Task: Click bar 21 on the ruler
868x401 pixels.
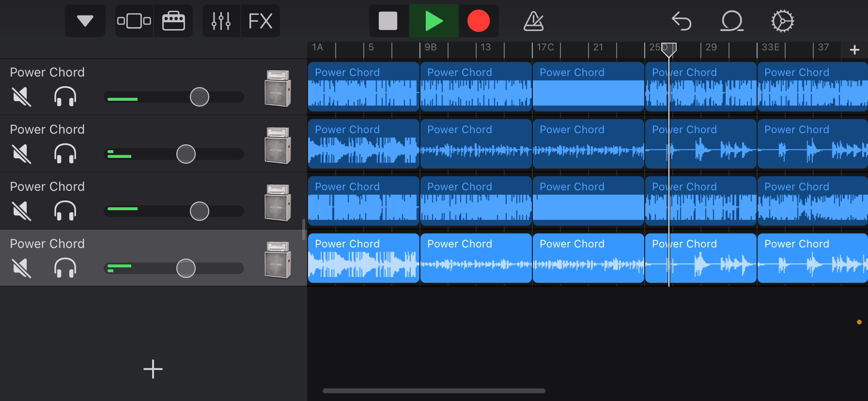Action: (x=598, y=47)
